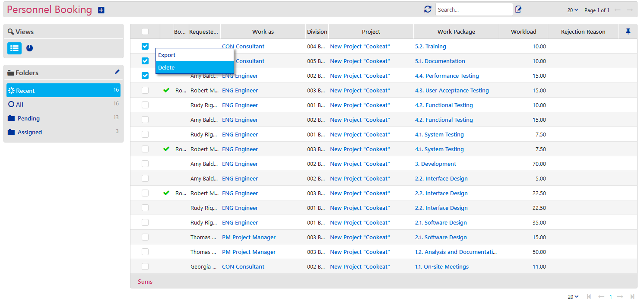Uncheck the 4.4. Performance Testing row checkbox
The image size is (644, 304).
(145, 76)
